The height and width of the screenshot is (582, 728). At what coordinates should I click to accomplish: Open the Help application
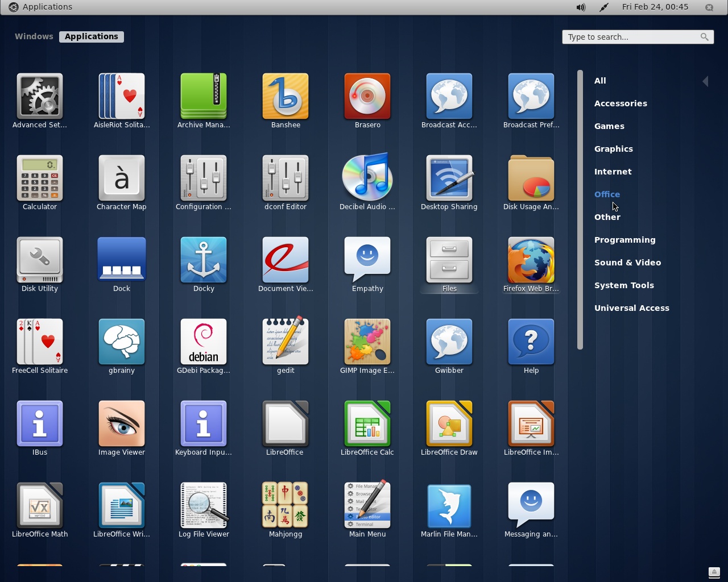(531, 347)
